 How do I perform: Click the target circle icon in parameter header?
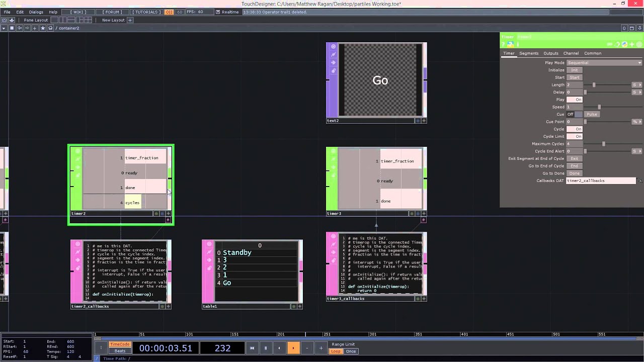[x=639, y=44]
